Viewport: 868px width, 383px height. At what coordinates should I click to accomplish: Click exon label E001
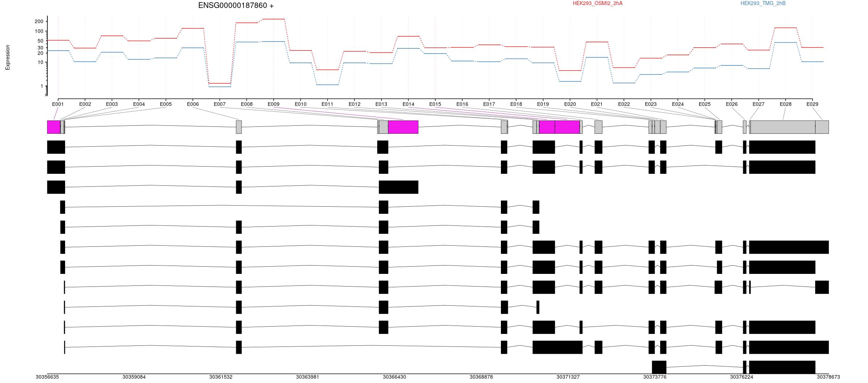pyautogui.click(x=58, y=104)
